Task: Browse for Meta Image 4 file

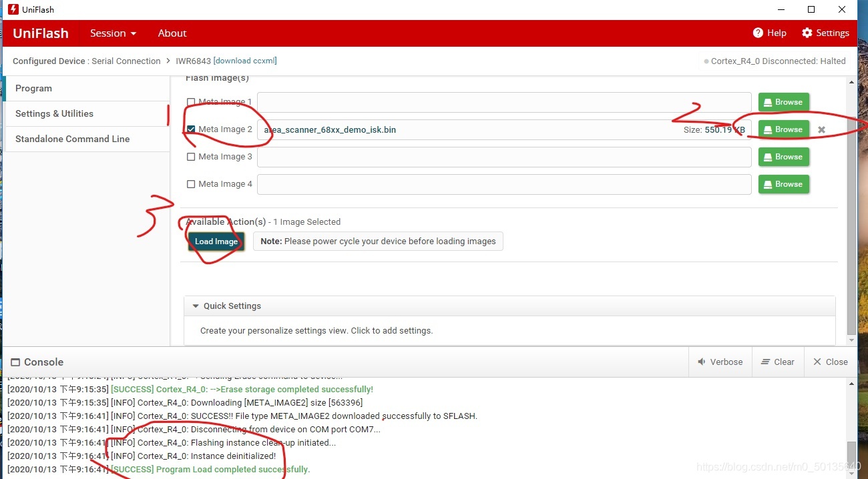Action: (783, 184)
